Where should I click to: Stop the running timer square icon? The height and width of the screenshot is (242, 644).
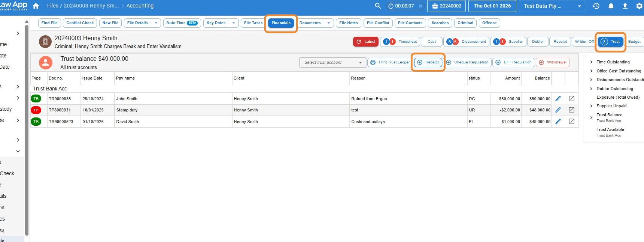(x=420, y=6)
